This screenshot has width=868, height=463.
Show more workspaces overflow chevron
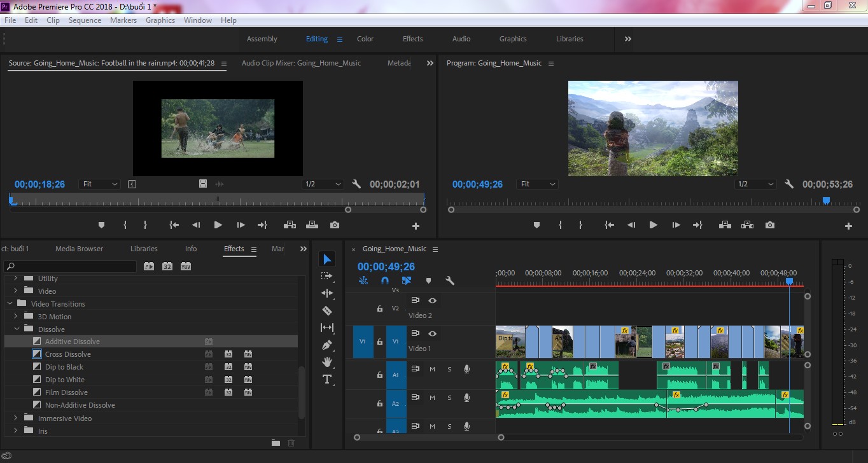point(628,39)
